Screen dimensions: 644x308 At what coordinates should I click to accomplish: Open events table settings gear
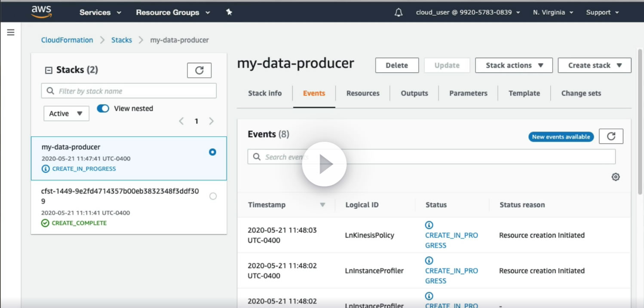point(616,177)
